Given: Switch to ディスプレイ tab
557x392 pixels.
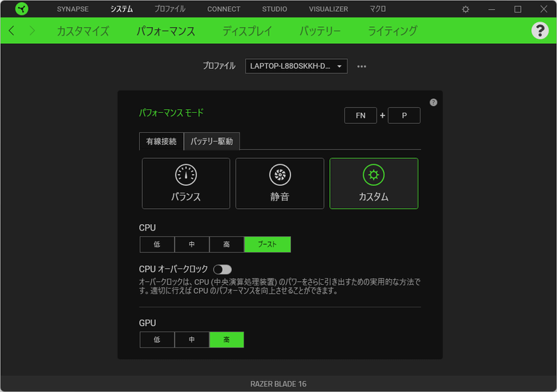Looking at the screenshot, I should [x=247, y=31].
